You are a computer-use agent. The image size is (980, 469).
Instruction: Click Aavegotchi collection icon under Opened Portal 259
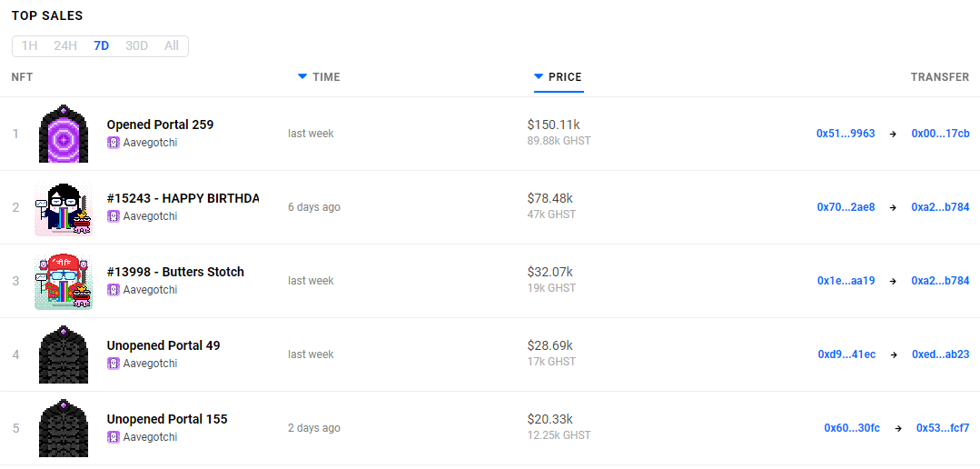[x=114, y=143]
